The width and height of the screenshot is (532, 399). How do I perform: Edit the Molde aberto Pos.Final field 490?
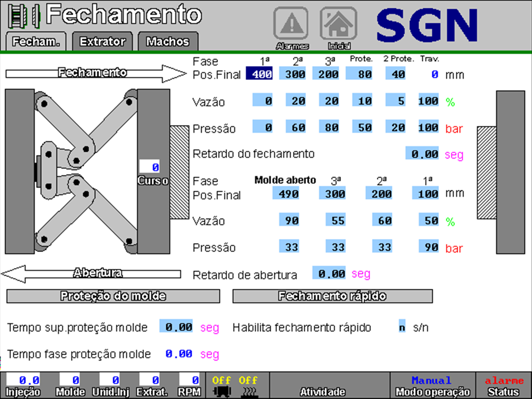tap(286, 194)
